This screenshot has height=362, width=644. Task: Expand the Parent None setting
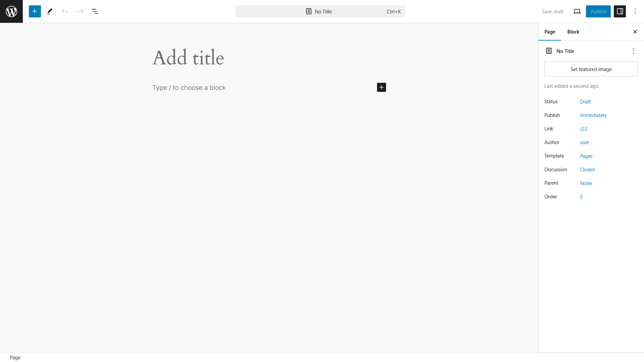point(586,183)
